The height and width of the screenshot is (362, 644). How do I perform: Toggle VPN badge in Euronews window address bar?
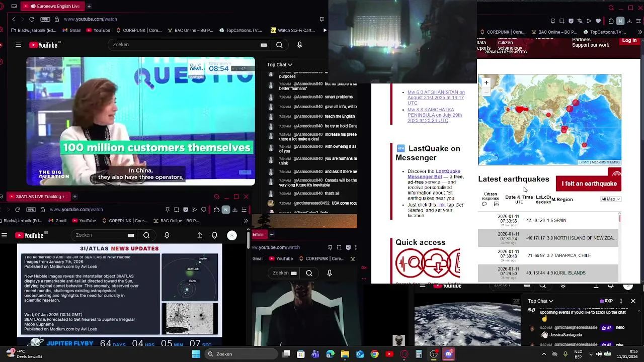tap(45, 19)
